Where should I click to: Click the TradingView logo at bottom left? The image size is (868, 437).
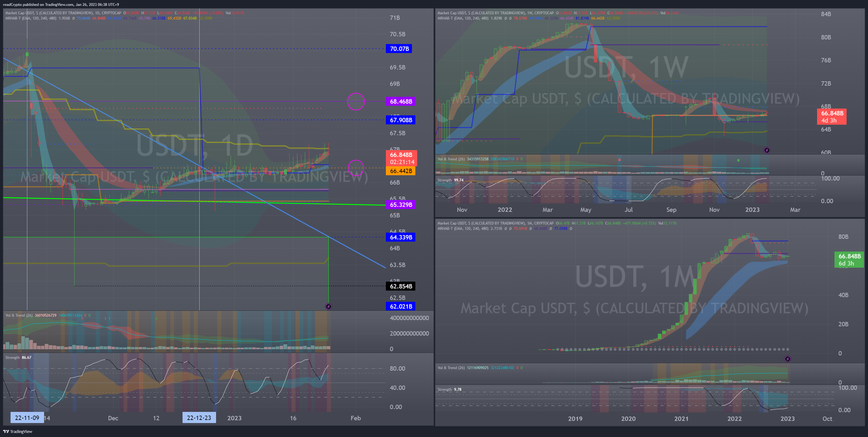point(6,431)
